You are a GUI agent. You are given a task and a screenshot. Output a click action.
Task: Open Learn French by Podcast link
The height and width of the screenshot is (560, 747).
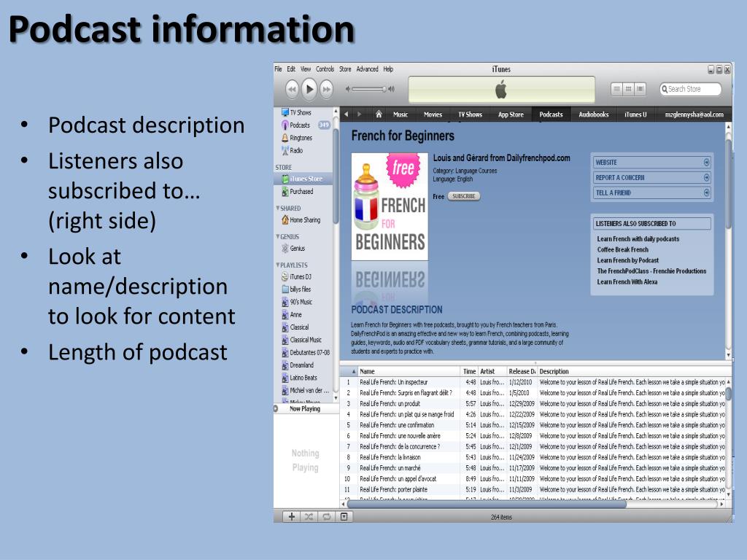point(628,260)
